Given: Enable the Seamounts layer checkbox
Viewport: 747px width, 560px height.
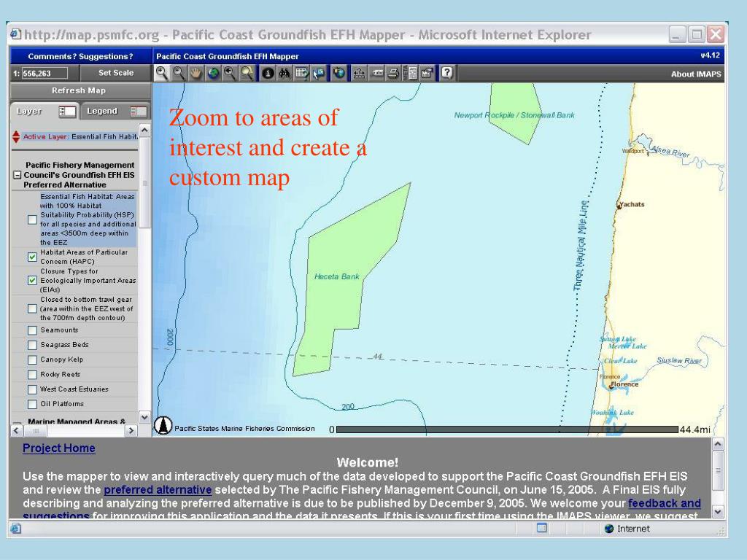Looking at the screenshot, I should coord(32,330).
